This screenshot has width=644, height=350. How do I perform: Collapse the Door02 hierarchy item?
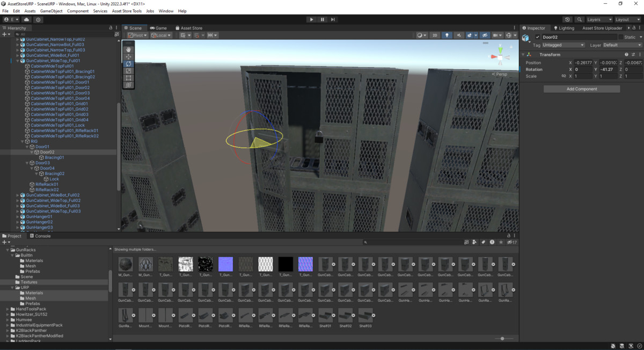coord(31,152)
